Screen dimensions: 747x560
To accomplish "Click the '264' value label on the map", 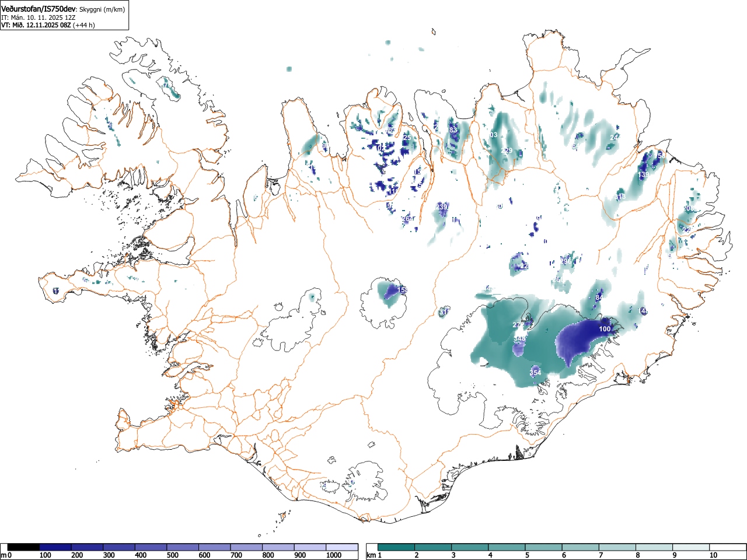I will [x=407, y=219].
